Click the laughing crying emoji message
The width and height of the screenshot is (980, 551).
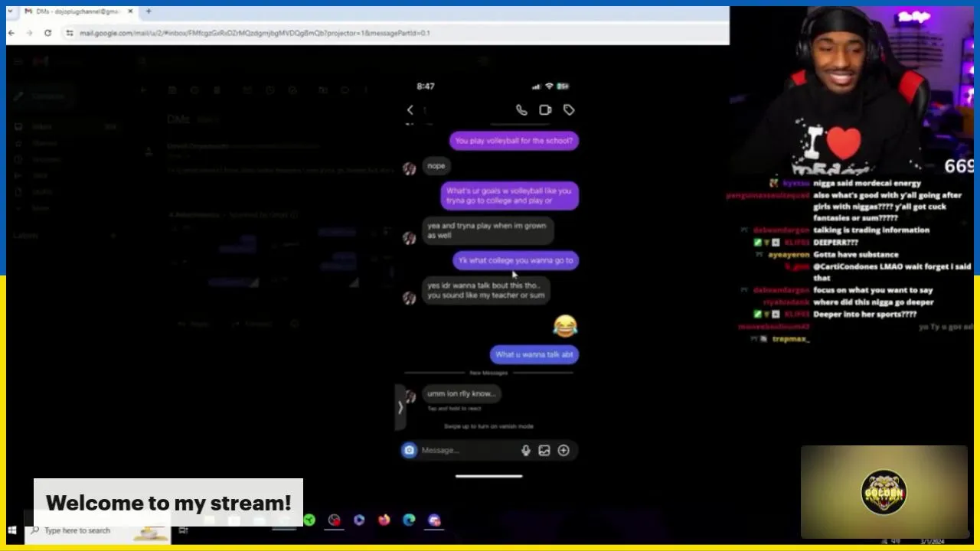coord(565,326)
